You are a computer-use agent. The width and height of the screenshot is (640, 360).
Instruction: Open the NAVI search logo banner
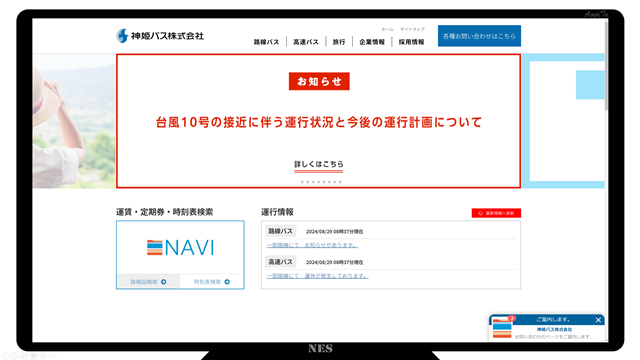(180, 247)
